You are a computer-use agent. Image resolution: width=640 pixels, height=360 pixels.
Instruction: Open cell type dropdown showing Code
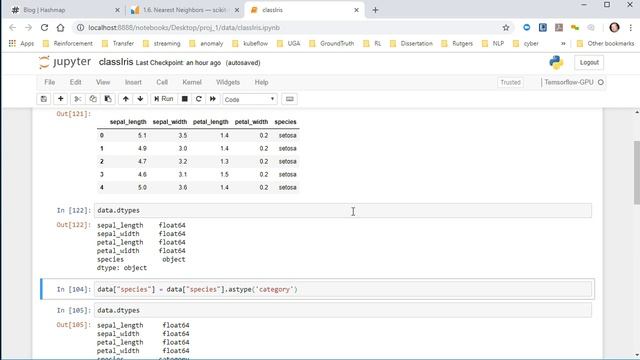250,99
